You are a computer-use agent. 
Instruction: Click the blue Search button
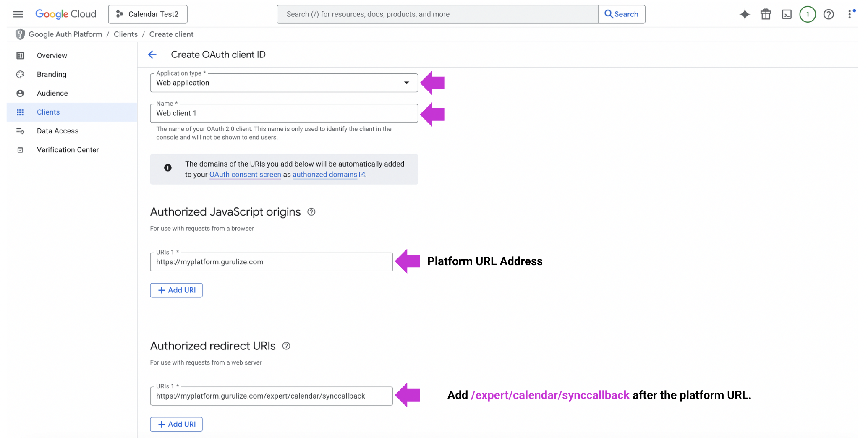pyautogui.click(x=622, y=14)
